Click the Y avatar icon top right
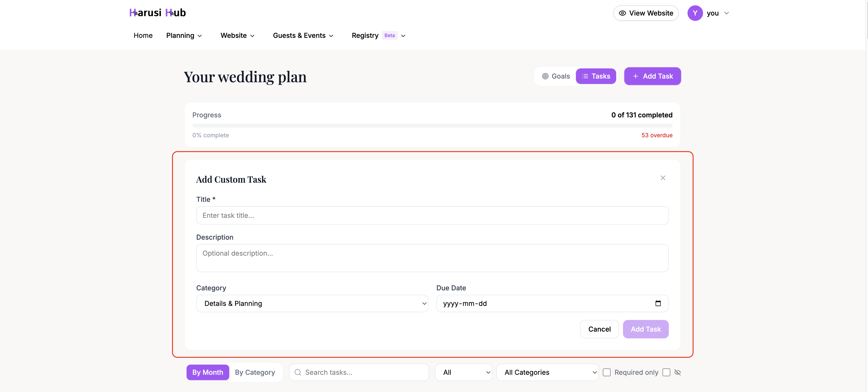The image size is (868, 392). 696,13
